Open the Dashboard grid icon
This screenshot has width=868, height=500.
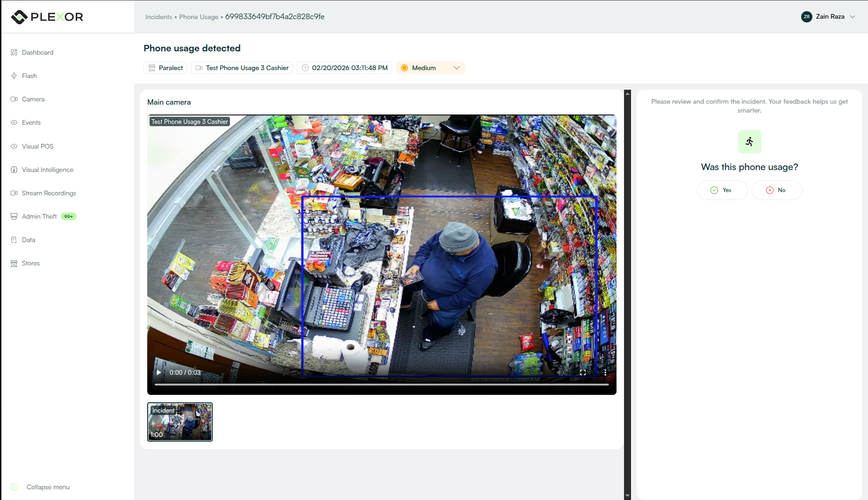point(14,52)
